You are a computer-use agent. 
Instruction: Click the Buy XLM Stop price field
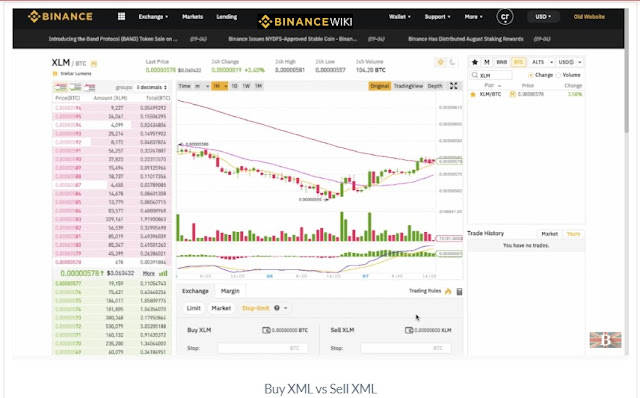(x=262, y=348)
